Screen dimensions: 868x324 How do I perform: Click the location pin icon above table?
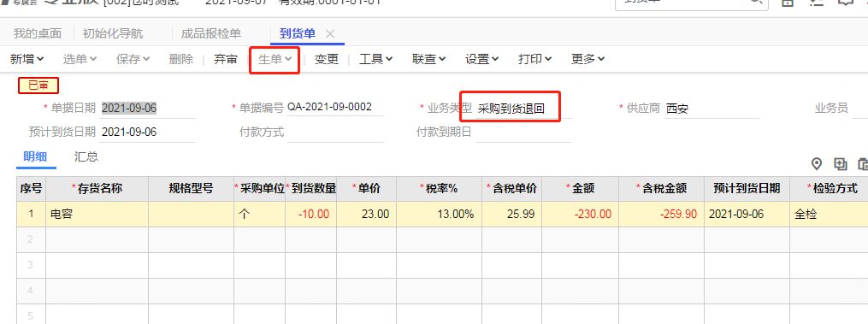(x=816, y=164)
